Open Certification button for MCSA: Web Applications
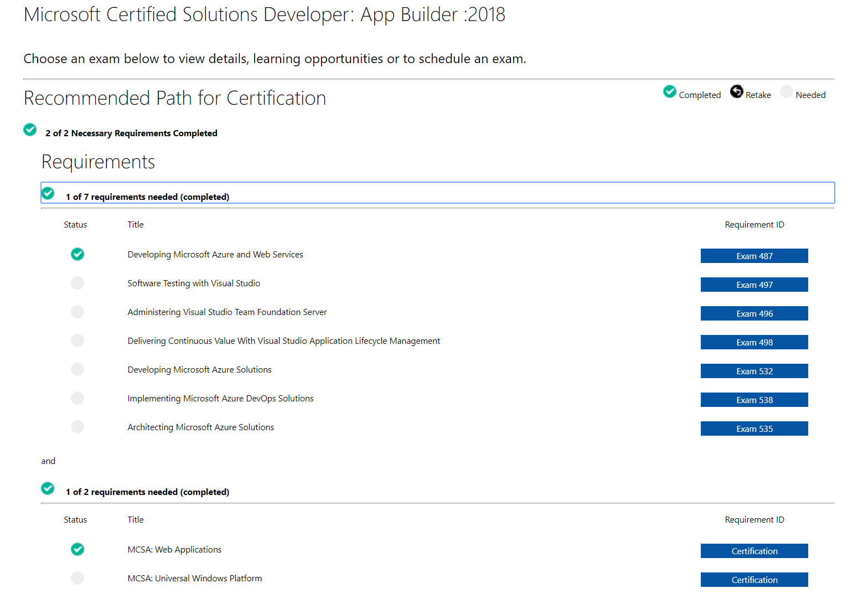Screen dimensions: 868x609 [x=754, y=551]
